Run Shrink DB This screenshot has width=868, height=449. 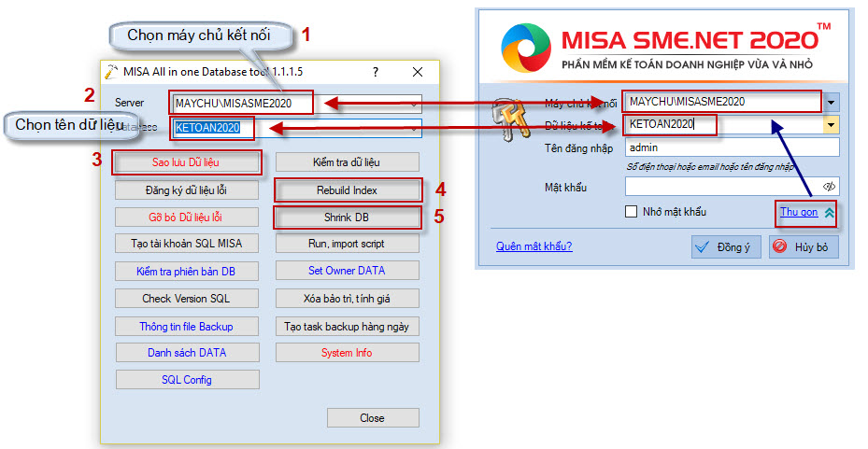coord(347,217)
